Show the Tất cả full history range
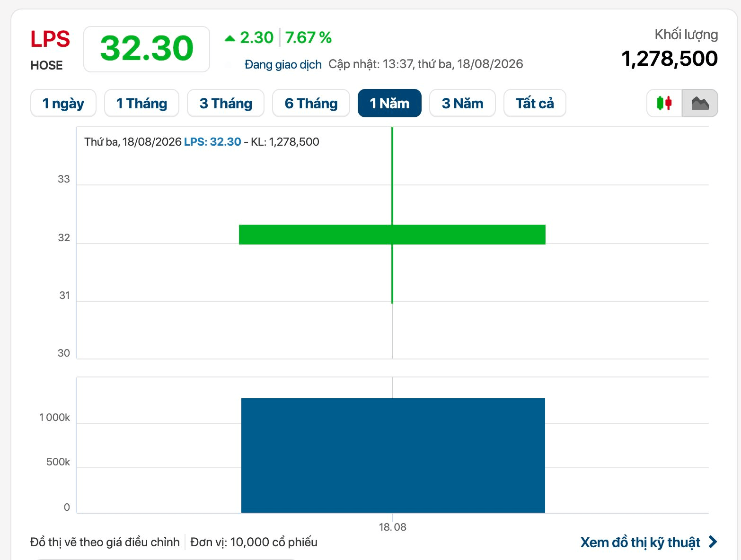The width and height of the screenshot is (741, 560). click(535, 103)
